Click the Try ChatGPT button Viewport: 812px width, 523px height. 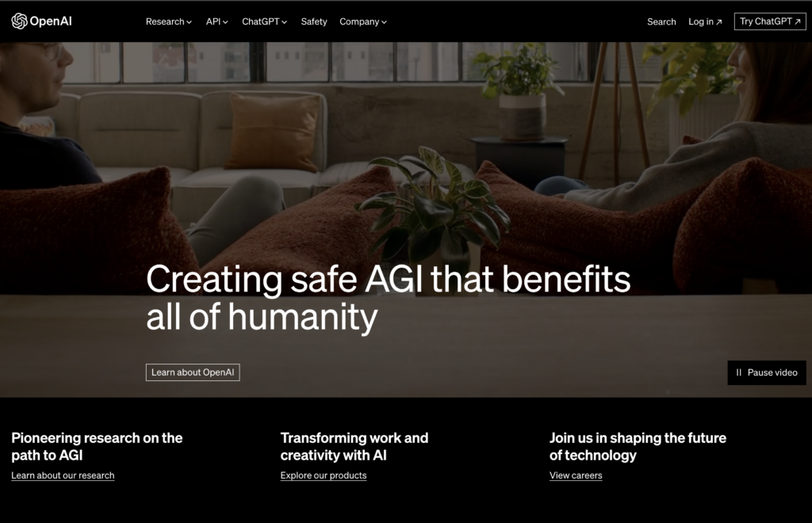(770, 21)
